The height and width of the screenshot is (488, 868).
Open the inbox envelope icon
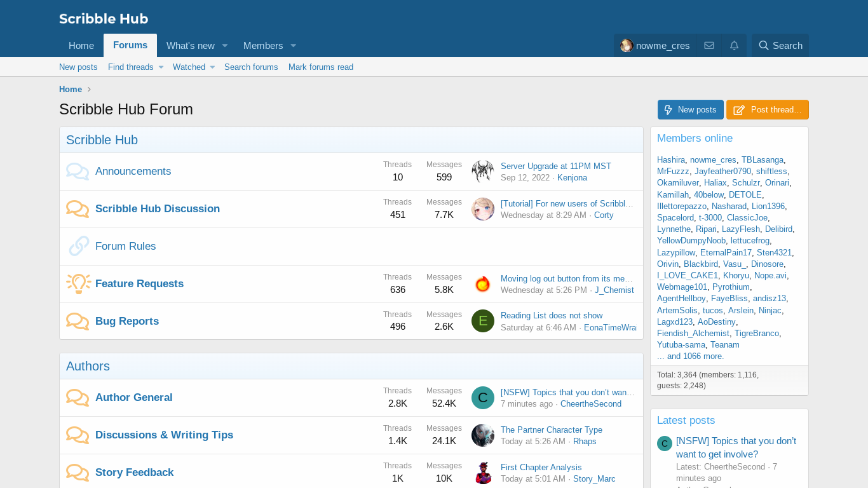pos(709,46)
